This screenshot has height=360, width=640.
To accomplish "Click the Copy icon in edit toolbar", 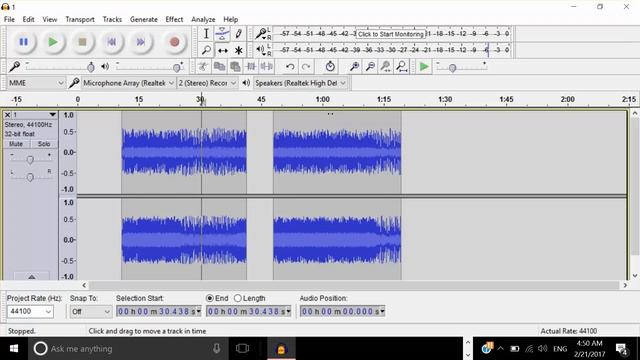I will tap(219, 66).
